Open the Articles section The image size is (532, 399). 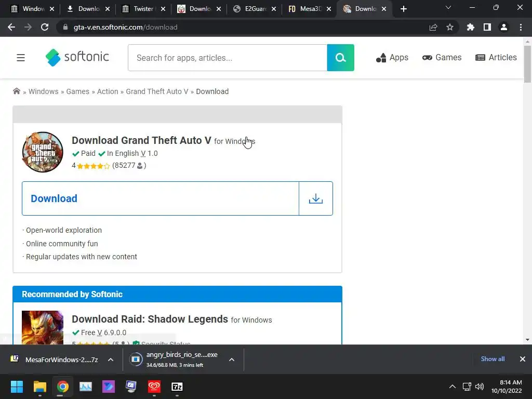click(496, 58)
